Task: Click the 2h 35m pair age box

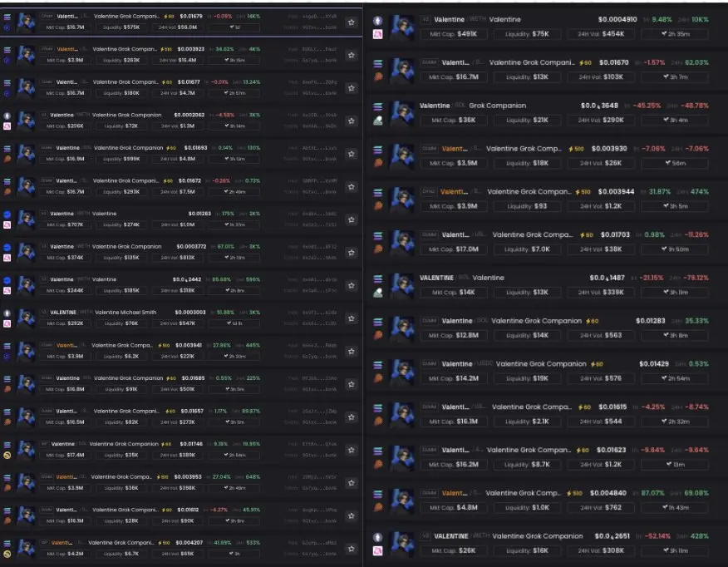Action: (x=675, y=34)
